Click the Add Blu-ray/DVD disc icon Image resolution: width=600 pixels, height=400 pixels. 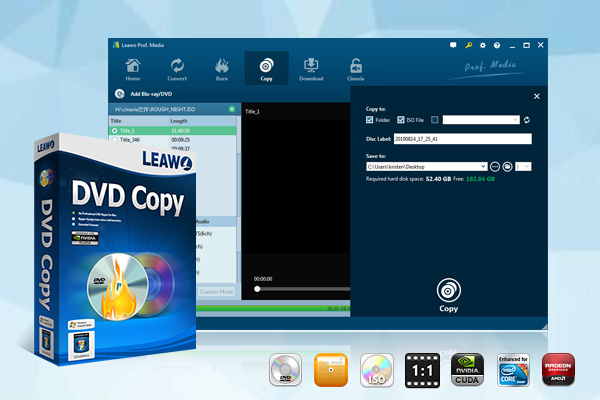coord(120,94)
